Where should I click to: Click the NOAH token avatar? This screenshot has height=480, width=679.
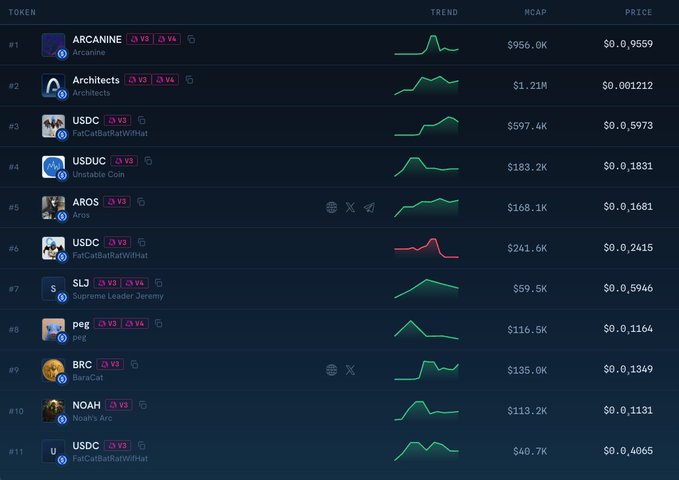click(53, 411)
